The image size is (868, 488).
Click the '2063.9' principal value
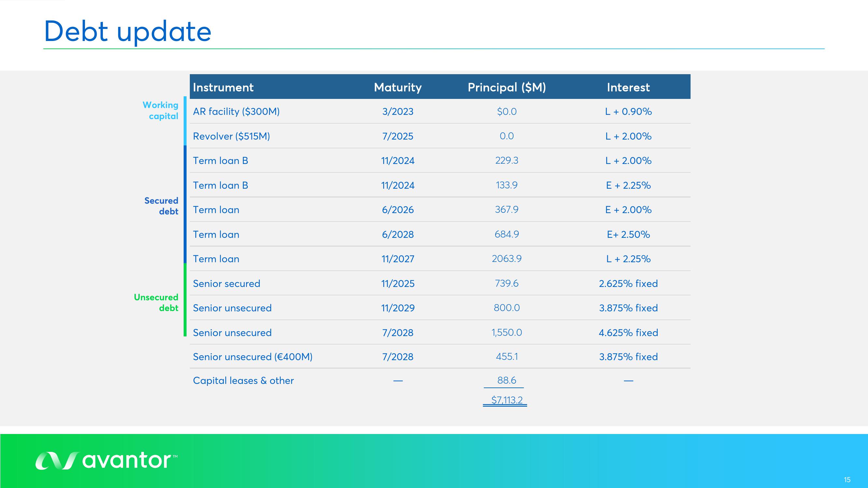point(507,259)
